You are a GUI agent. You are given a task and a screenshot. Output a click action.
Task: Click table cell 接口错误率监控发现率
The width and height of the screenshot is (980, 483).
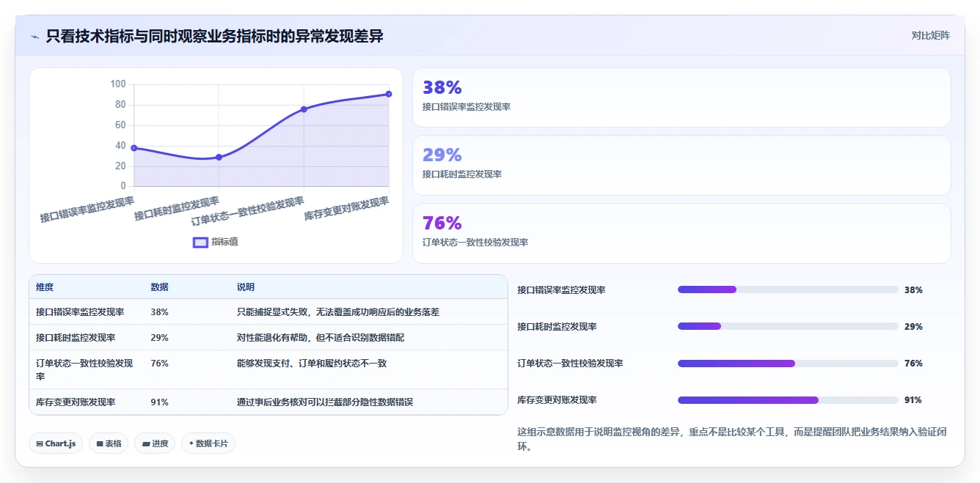click(x=80, y=312)
